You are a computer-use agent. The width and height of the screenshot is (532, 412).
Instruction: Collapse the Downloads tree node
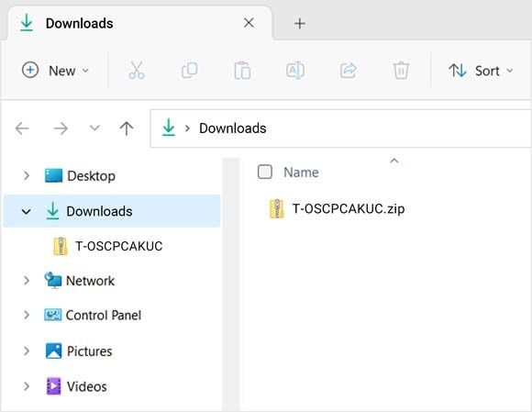pos(26,211)
